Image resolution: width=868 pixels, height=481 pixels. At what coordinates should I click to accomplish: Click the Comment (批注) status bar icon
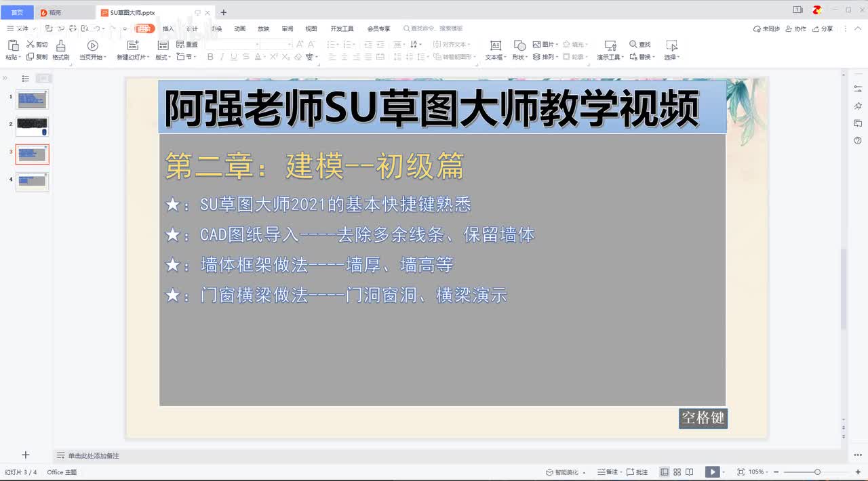pos(630,472)
